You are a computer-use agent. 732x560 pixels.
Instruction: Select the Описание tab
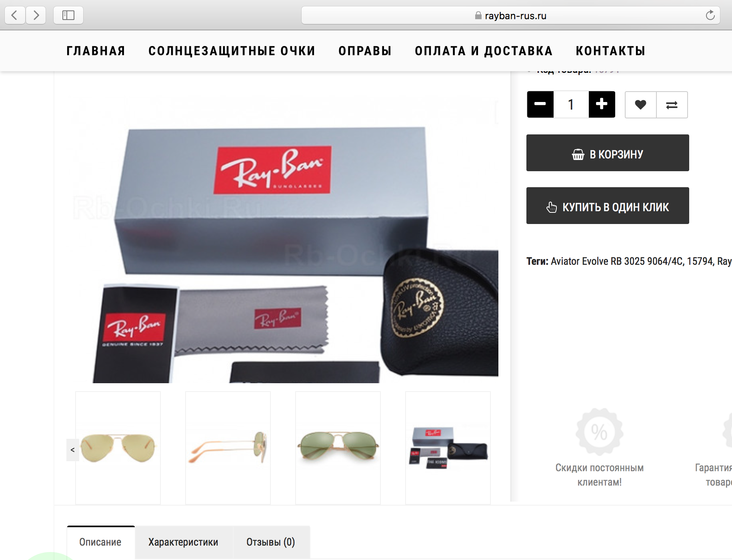(100, 542)
